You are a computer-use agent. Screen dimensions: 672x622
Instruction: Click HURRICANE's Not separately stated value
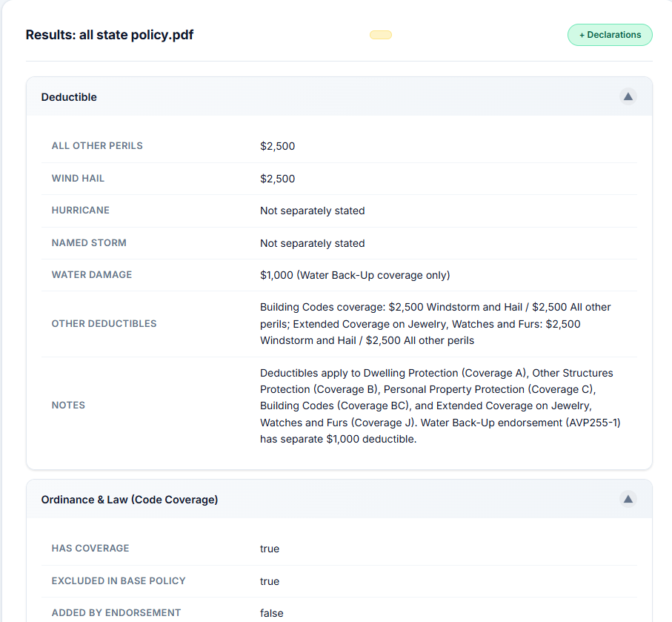pos(313,211)
